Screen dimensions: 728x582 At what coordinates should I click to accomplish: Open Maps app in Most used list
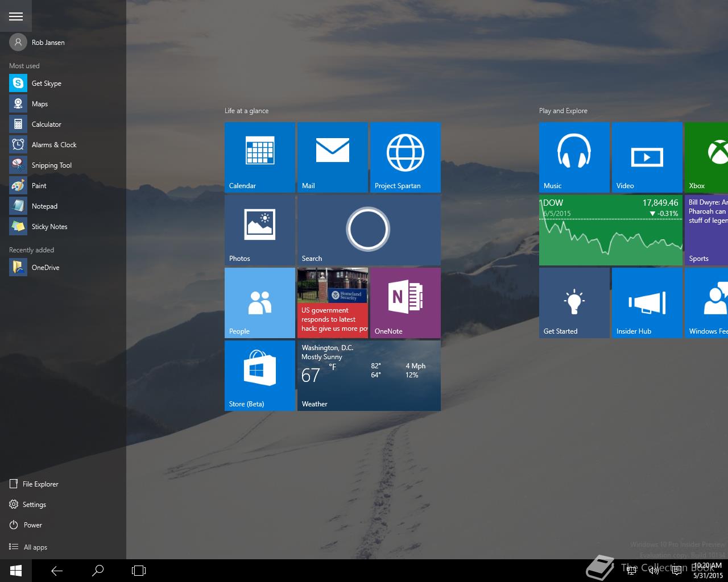click(63, 104)
